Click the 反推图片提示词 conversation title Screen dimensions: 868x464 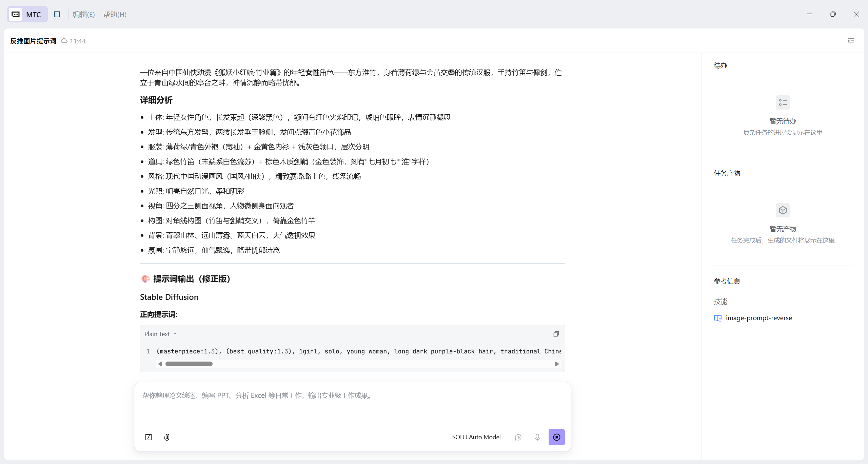click(x=33, y=41)
